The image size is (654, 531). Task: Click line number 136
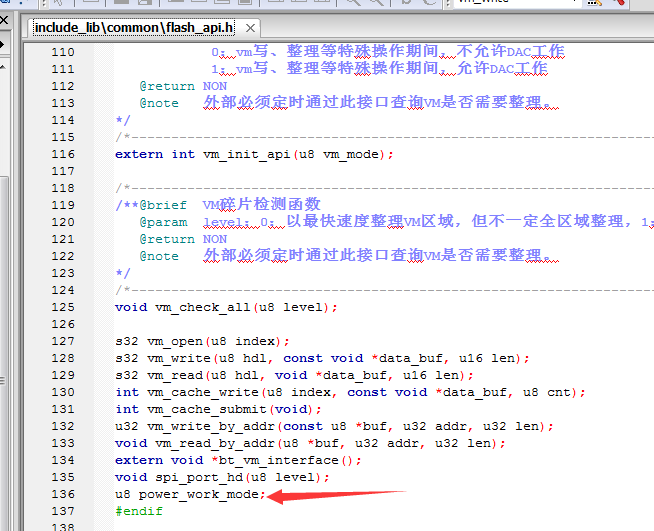pyautogui.click(x=63, y=495)
